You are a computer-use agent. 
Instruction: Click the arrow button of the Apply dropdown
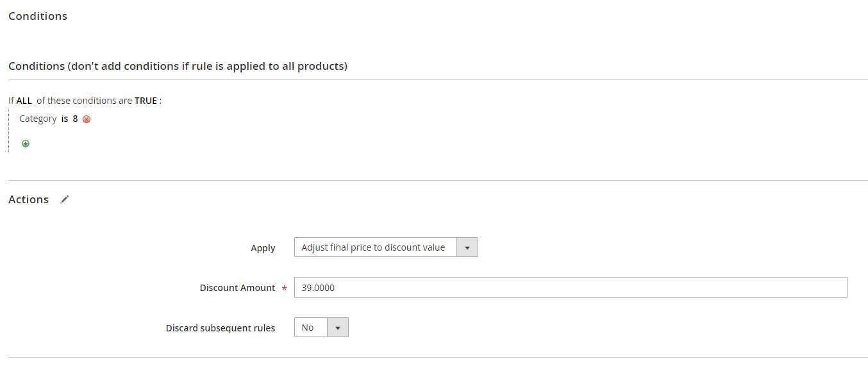click(467, 247)
